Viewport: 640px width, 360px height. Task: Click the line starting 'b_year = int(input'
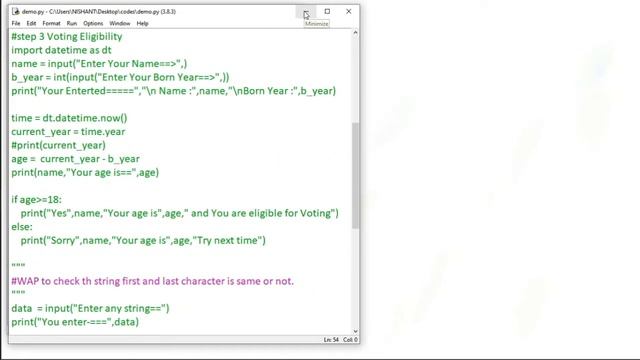click(x=120, y=77)
